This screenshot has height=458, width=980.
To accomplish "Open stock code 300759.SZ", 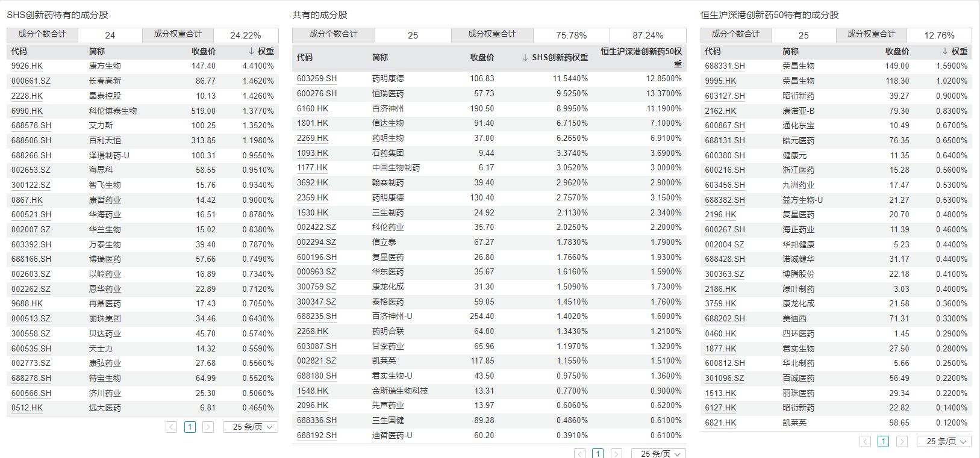I will [316, 286].
